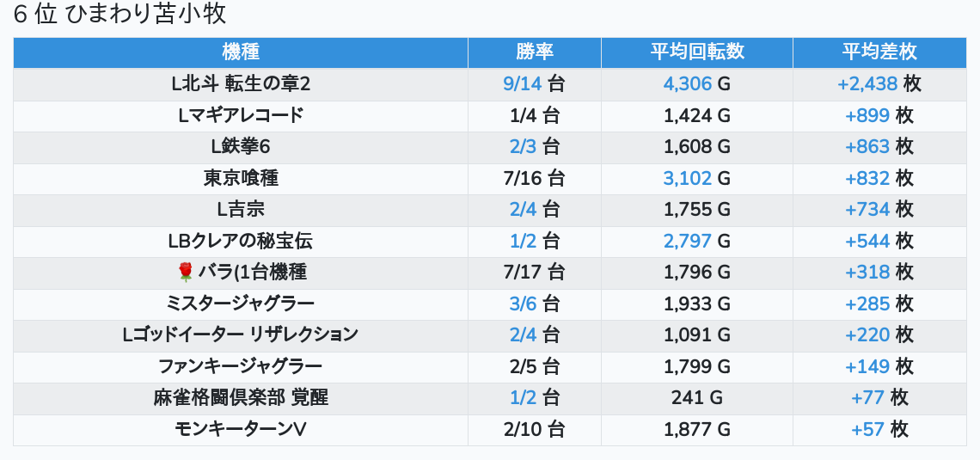Image resolution: width=980 pixels, height=460 pixels.
Task: Click the Lマギアレコード row name
Action: [x=241, y=115]
